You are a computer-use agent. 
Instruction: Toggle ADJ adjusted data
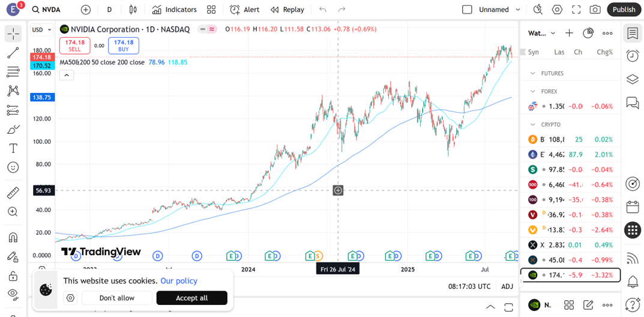pyautogui.click(x=507, y=286)
